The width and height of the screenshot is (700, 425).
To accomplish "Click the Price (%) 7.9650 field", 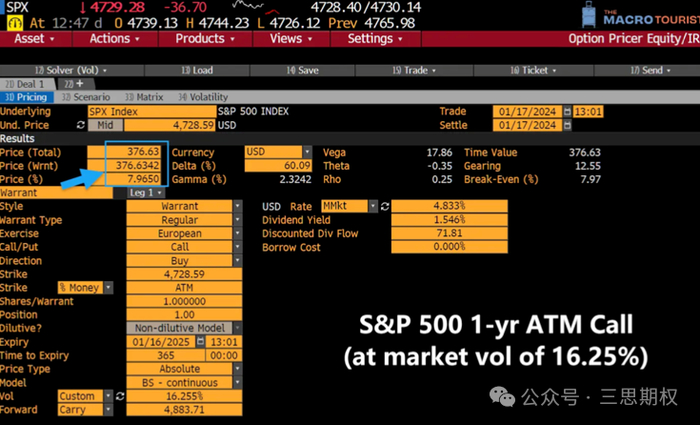I will coord(124,179).
